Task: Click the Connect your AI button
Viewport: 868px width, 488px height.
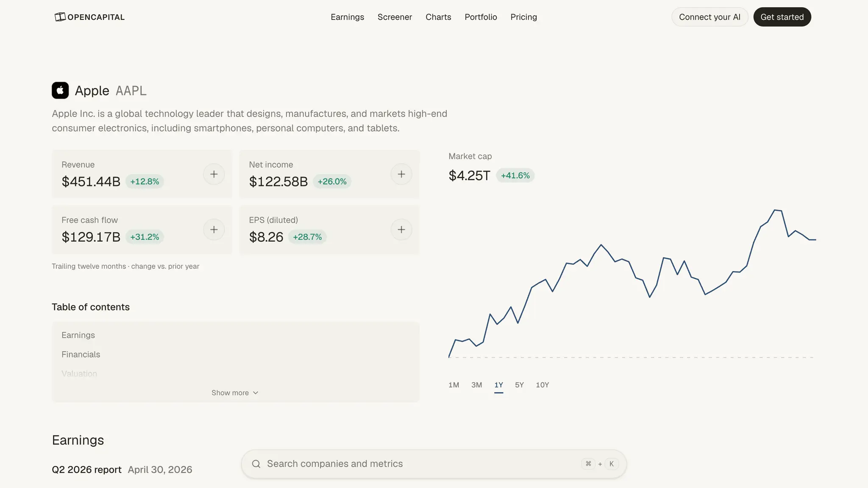Action: click(709, 17)
